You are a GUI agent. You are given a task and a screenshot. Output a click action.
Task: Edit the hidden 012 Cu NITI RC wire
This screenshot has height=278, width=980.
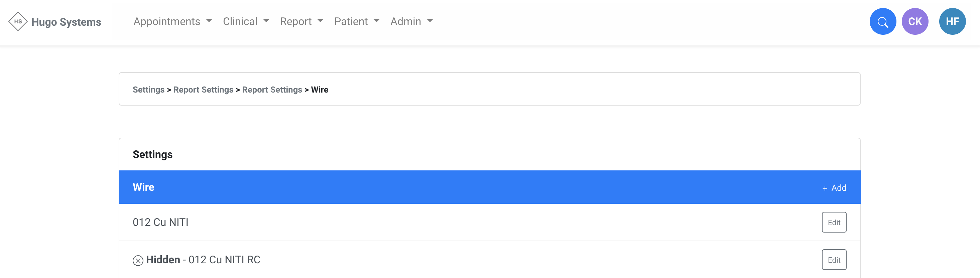(834, 260)
